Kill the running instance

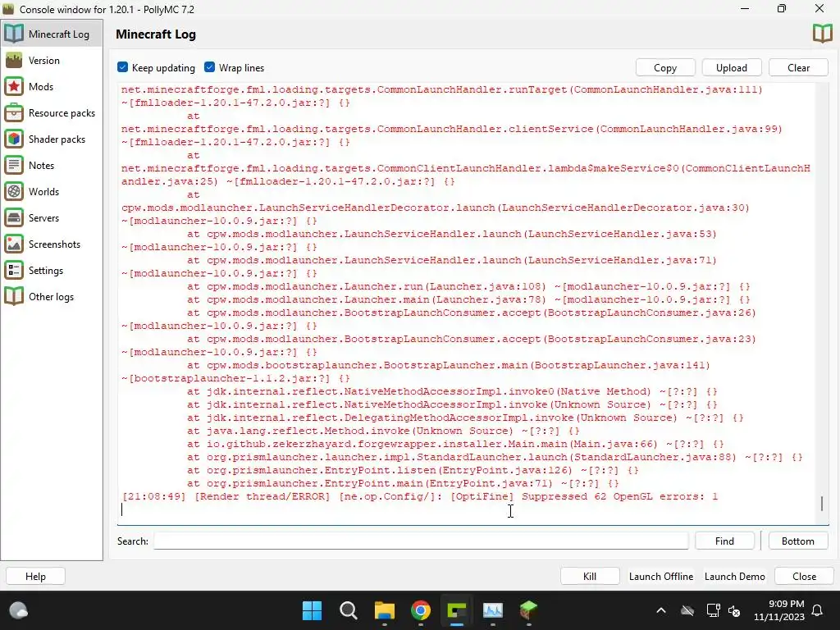tap(590, 577)
